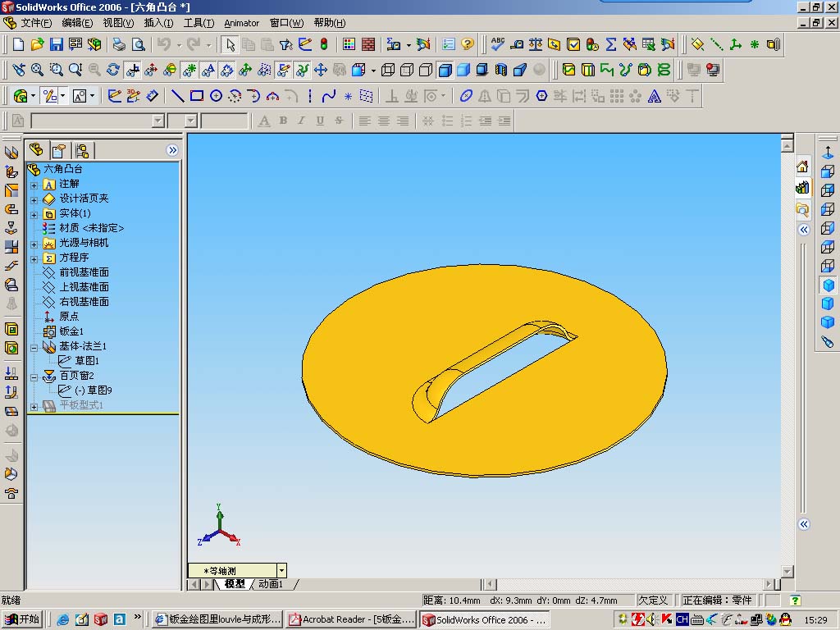Select the sketch Text A tool
This screenshot has width=840, height=630.
(x=654, y=96)
